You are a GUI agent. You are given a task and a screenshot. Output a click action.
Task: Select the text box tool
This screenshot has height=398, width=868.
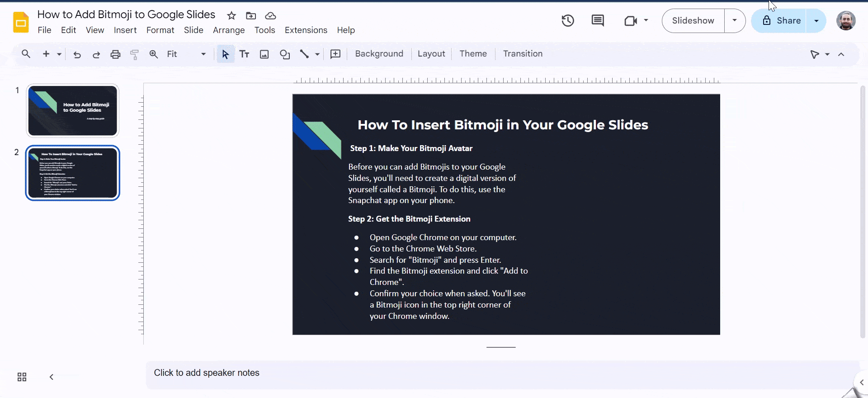click(244, 54)
